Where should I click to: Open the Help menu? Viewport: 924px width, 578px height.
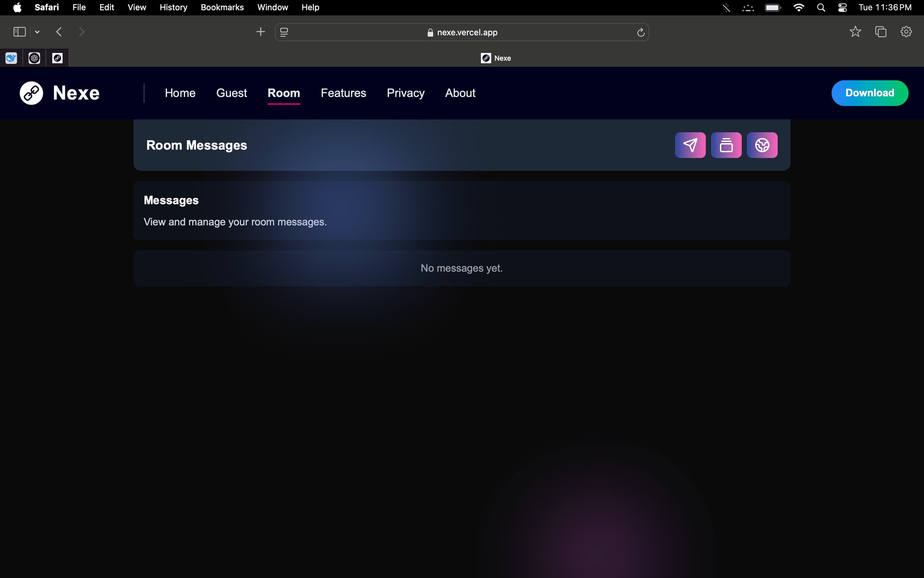[310, 7]
